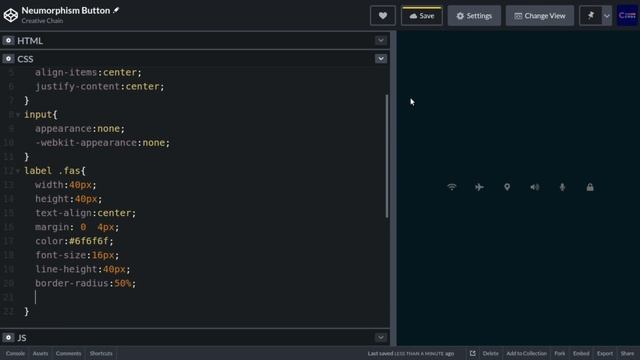Open the Console tab

[x=15, y=353]
